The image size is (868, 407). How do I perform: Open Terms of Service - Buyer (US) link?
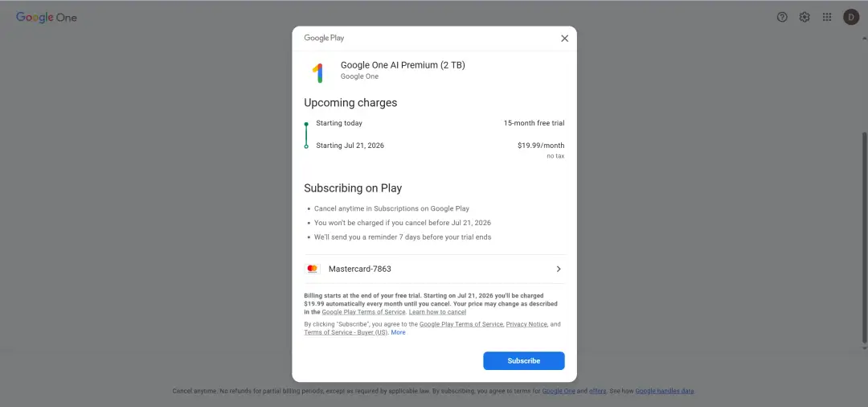point(346,332)
